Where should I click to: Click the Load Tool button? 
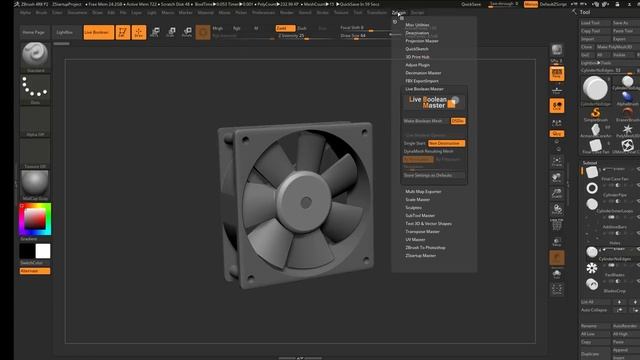(x=595, y=23)
